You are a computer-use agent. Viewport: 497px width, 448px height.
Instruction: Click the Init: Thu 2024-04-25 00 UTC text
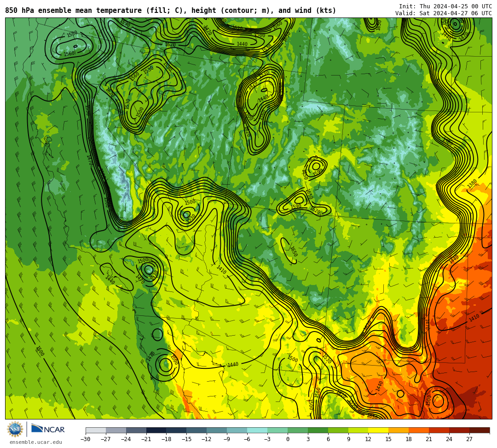click(445, 6)
